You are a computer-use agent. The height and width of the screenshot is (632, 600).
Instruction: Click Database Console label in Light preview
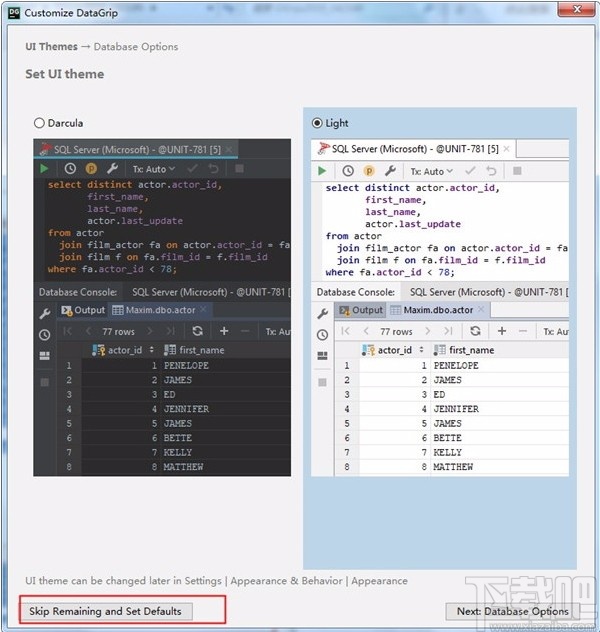355,292
